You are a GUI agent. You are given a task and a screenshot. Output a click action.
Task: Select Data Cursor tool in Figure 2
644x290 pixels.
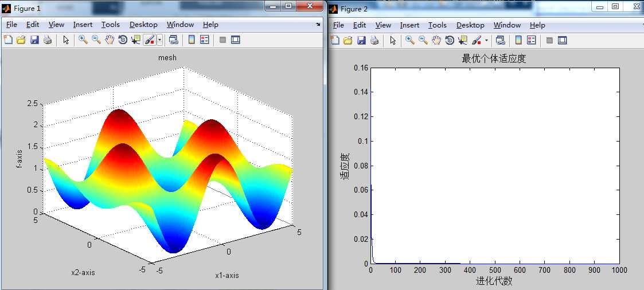463,40
